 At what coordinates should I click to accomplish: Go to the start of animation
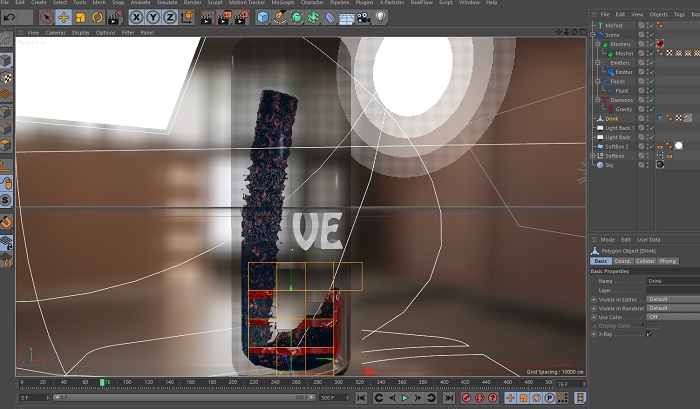[x=361, y=397]
